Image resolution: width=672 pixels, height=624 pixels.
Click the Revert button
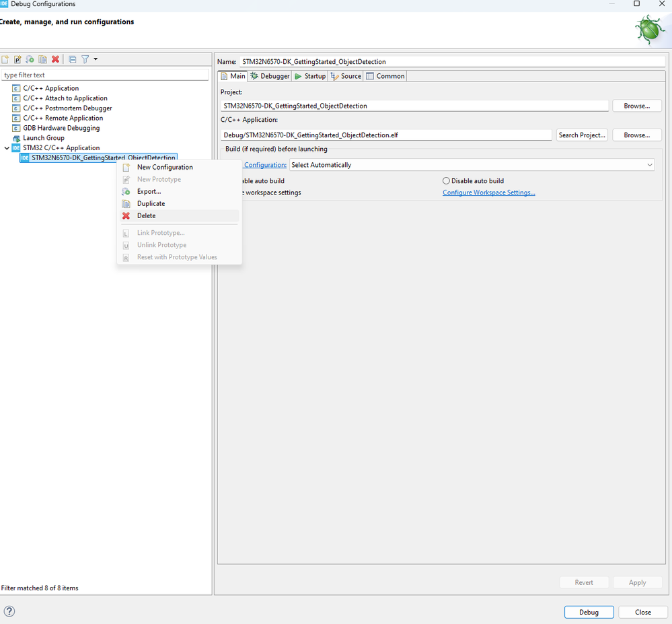pos(584,582)
